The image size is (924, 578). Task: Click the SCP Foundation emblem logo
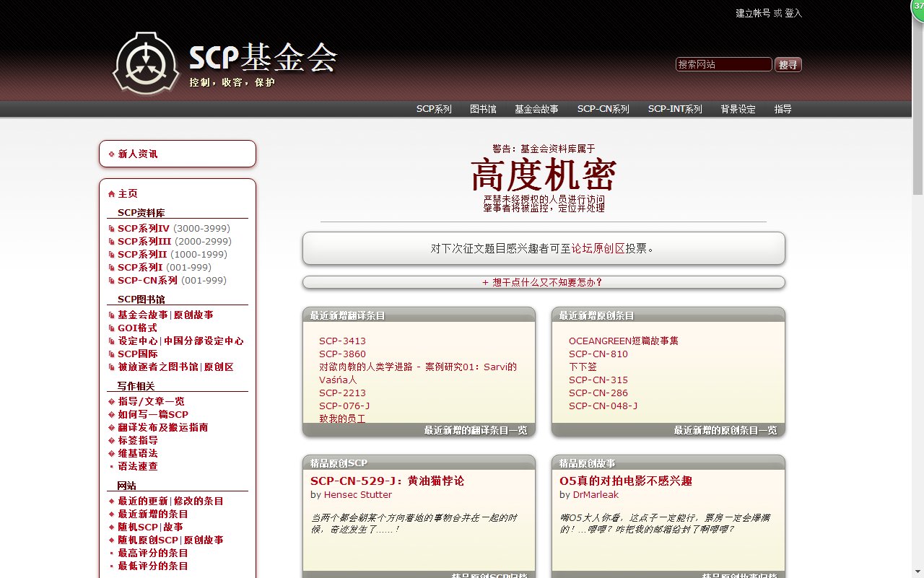point(146,64)
